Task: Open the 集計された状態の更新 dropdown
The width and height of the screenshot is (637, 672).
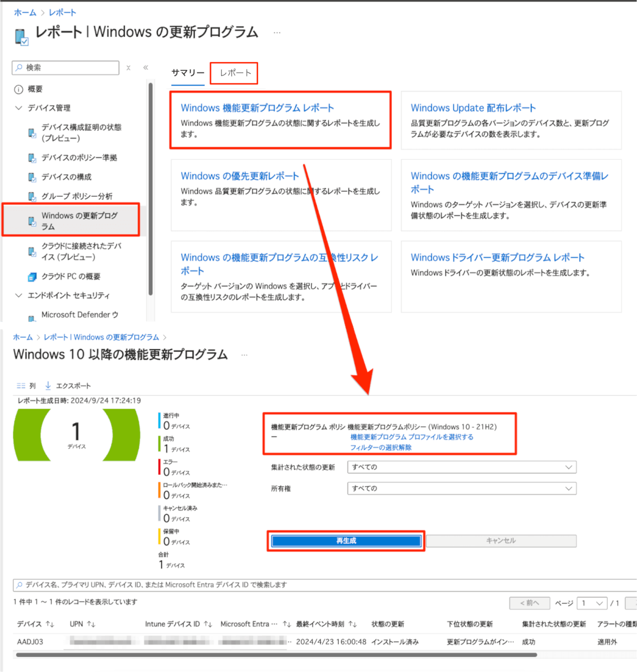Action: 462,467
